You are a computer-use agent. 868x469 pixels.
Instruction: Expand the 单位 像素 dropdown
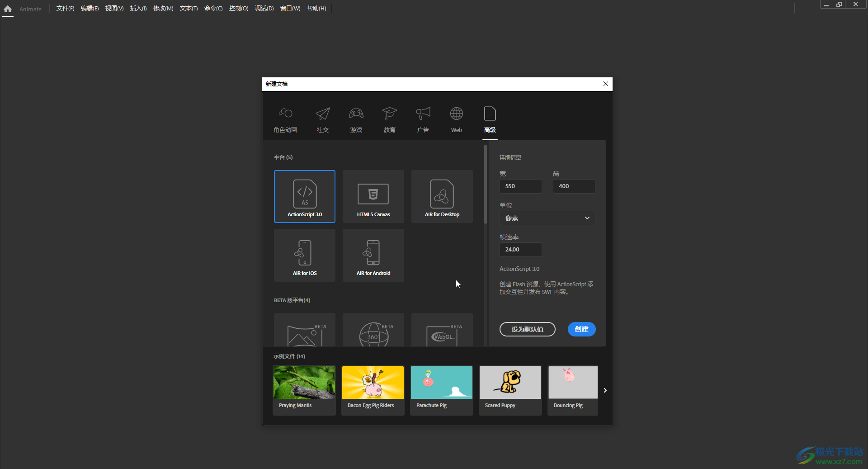pyautogui.click(x=547, y=218)
